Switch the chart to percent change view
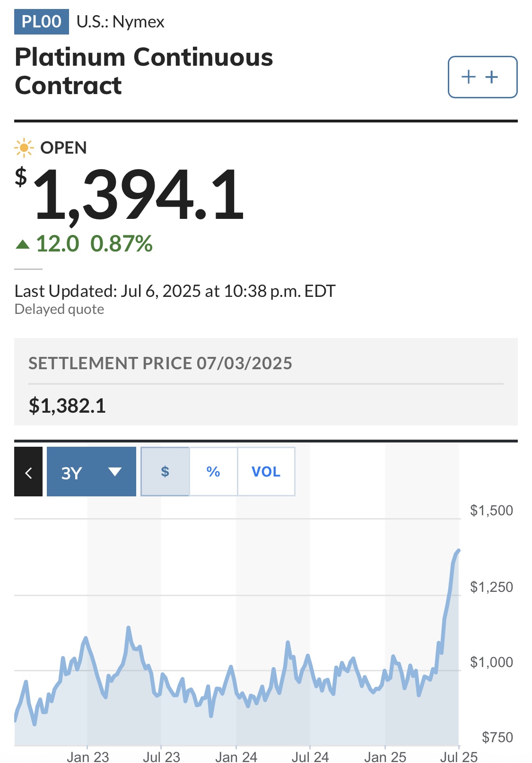532x763 pixels. (213, 471)
